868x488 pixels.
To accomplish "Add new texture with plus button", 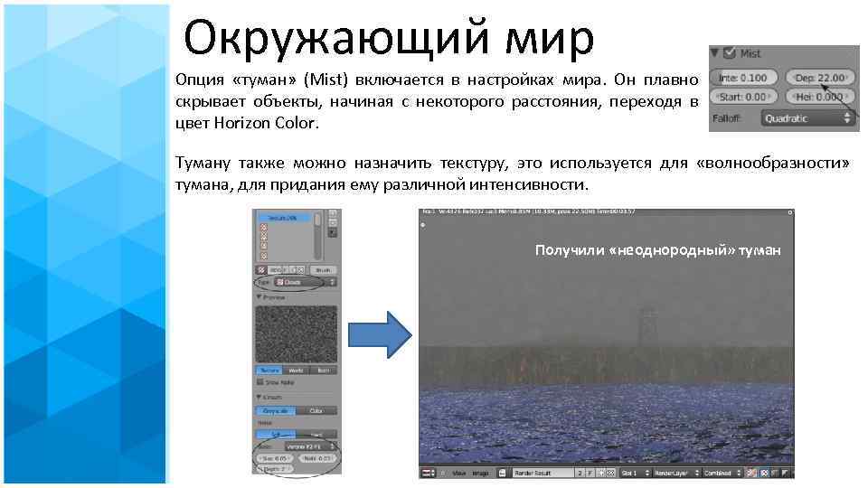I will 293,270.
